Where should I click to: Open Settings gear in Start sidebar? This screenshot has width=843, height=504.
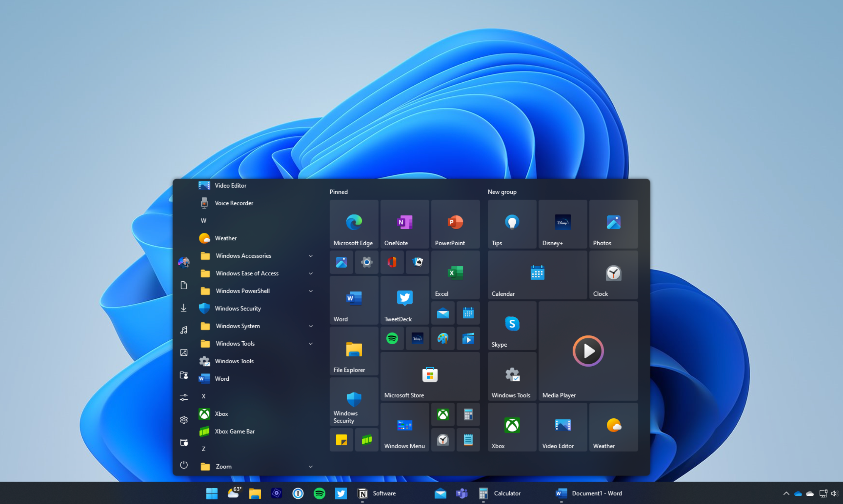pos(184,420)
